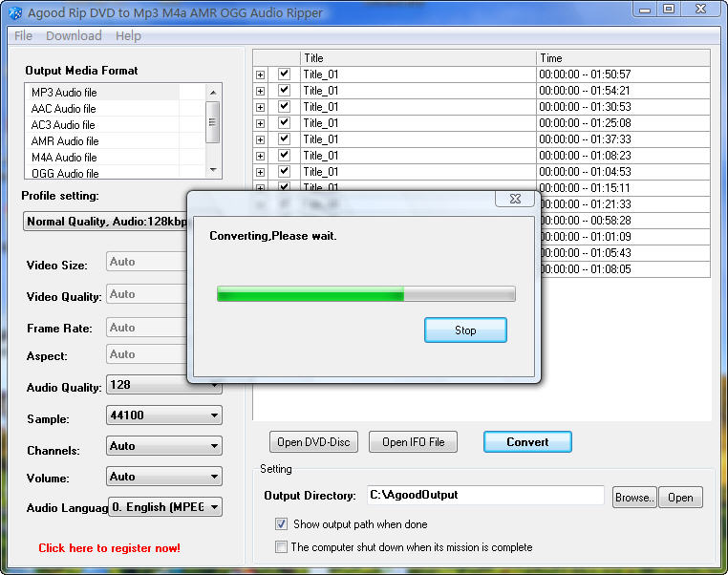Viewport: 728px width, 575px height.
Task: Click the Time column header
Action: click(623, 58)
